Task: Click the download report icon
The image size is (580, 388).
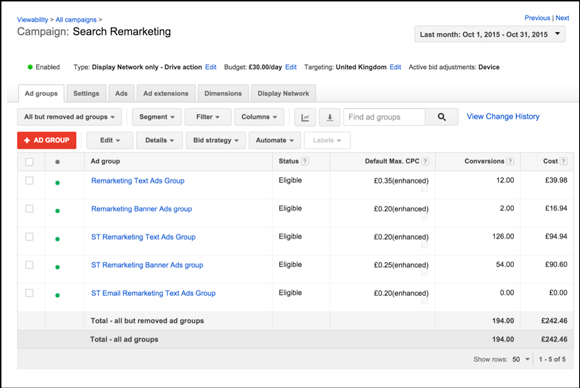Action: [330, 117]
